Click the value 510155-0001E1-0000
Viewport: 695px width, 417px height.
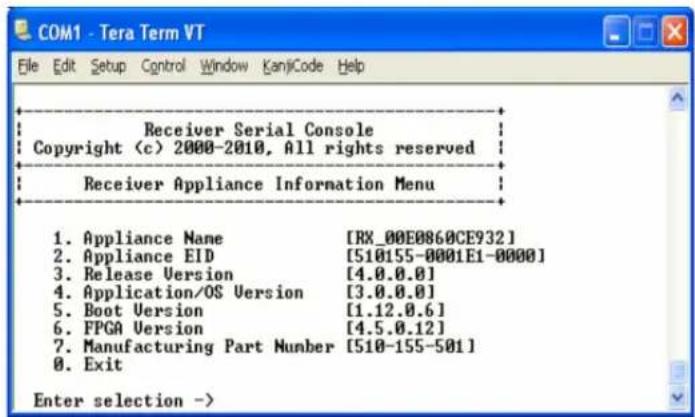pyautogui.click(x=445, y=256)
